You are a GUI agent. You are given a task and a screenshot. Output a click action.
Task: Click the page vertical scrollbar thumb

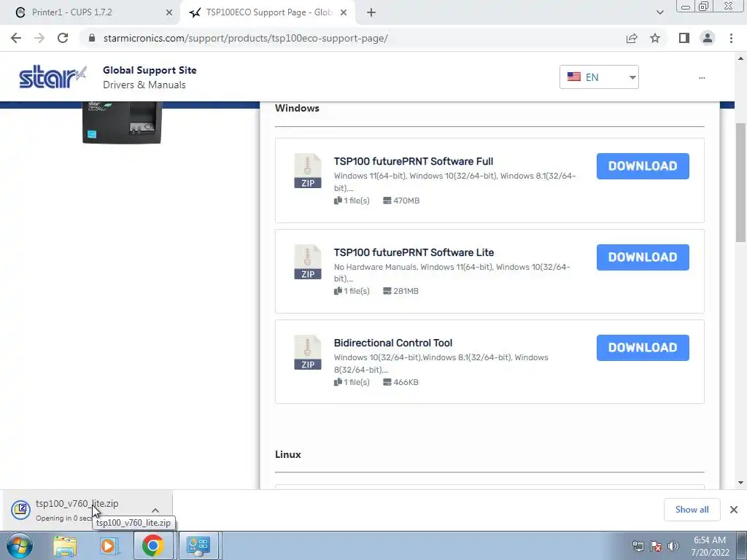point(740,183)
